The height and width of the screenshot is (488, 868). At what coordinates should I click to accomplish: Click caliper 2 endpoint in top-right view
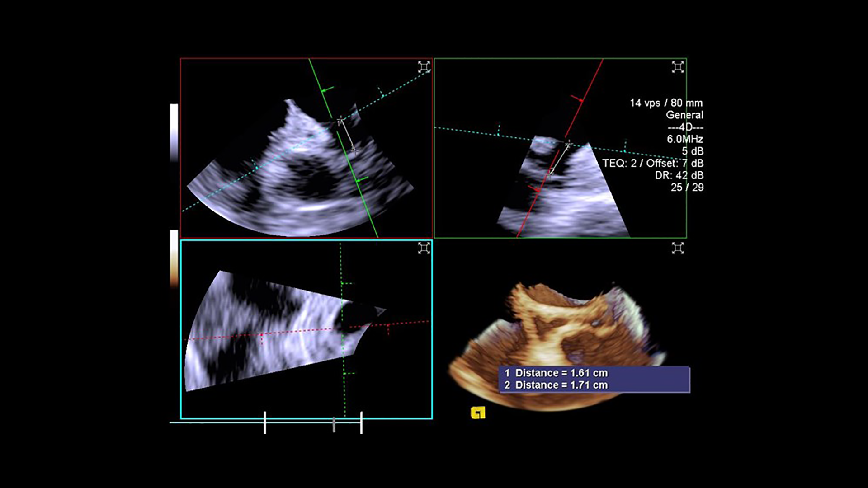(568, 145)
